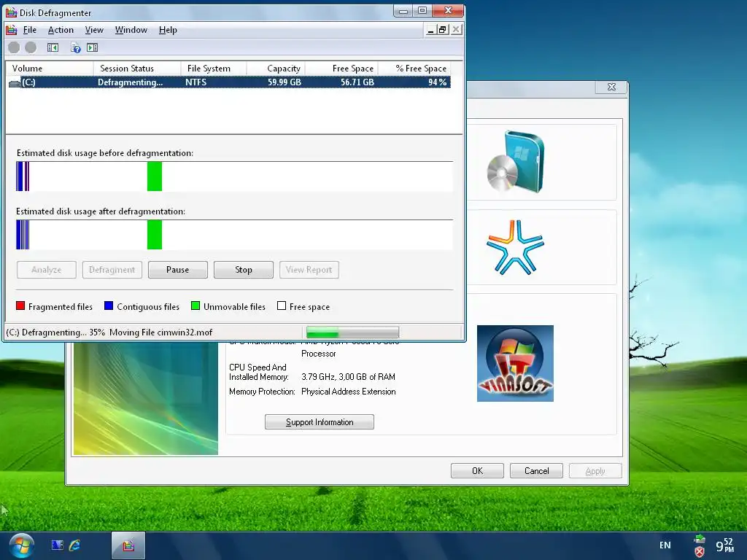The height and width of the screenshot is (560, 747).
Task: Minimize the inner MMC child window
Action: tap(430, 29)
